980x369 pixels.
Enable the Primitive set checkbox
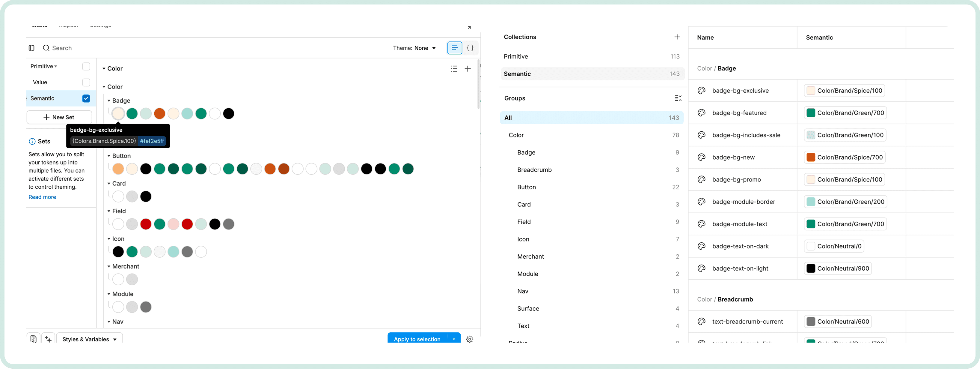click(x=86, y=66)
